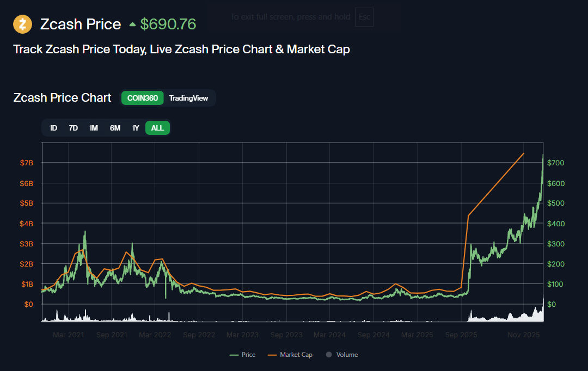Image resolution: width=588 pixels, height=371 pixels.
Task: Select the COIN360 chart tab
Action: coord(142,98)
